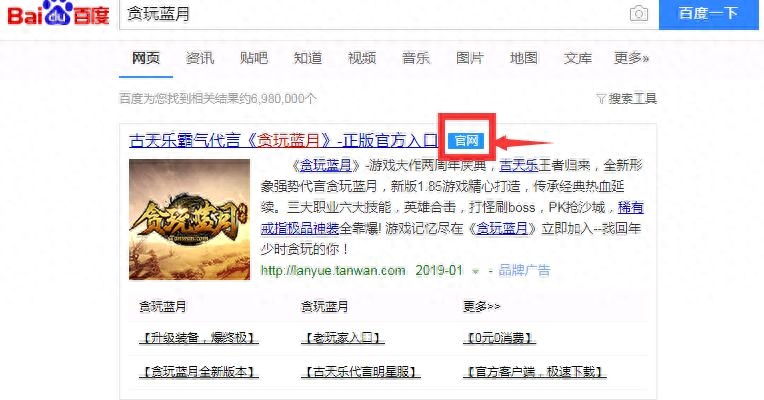Screen dimensions: 764x400
Task: Open the 品牌广告 label link
Action: [524, 270]
